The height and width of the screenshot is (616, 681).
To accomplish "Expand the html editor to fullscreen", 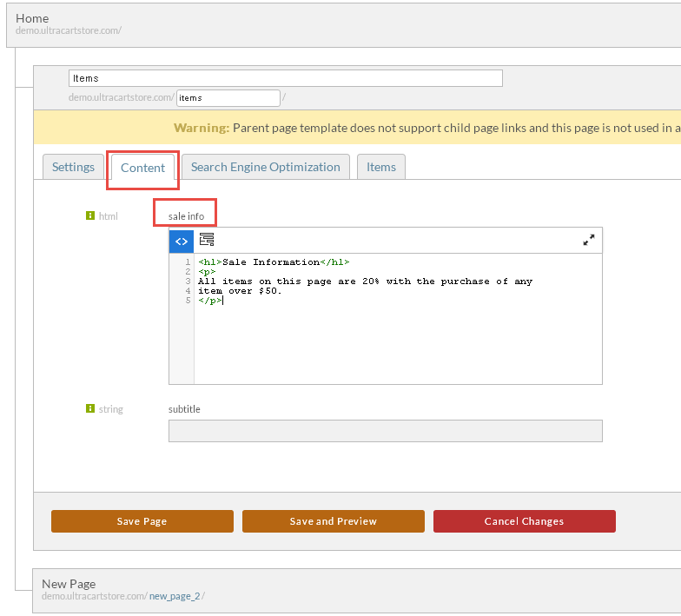I will 589,240.
